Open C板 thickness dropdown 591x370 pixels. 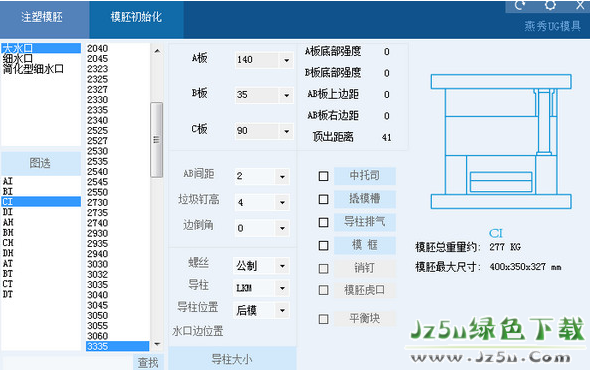(x=286, y=131)
